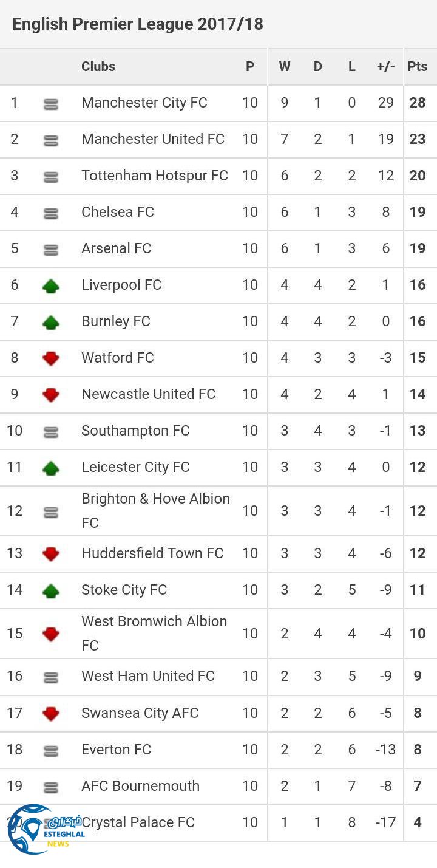
Task: Click the Clubs column header
Action: click(x=98, y=67)
